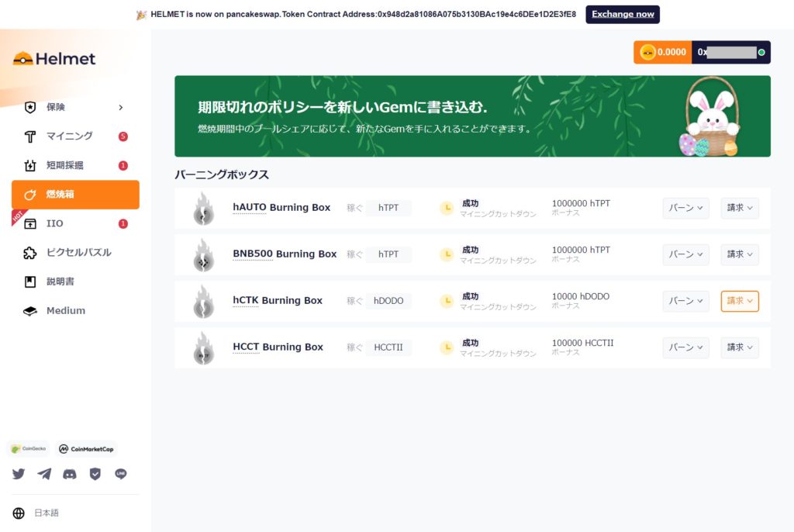
Task: Click the hTPT tag in hAUTO row
Action: 388,208
